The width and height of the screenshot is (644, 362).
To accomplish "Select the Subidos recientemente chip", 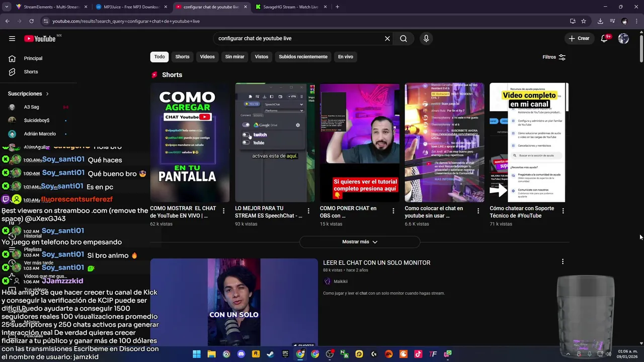I will pyautogui.click(x=303, y=57).
